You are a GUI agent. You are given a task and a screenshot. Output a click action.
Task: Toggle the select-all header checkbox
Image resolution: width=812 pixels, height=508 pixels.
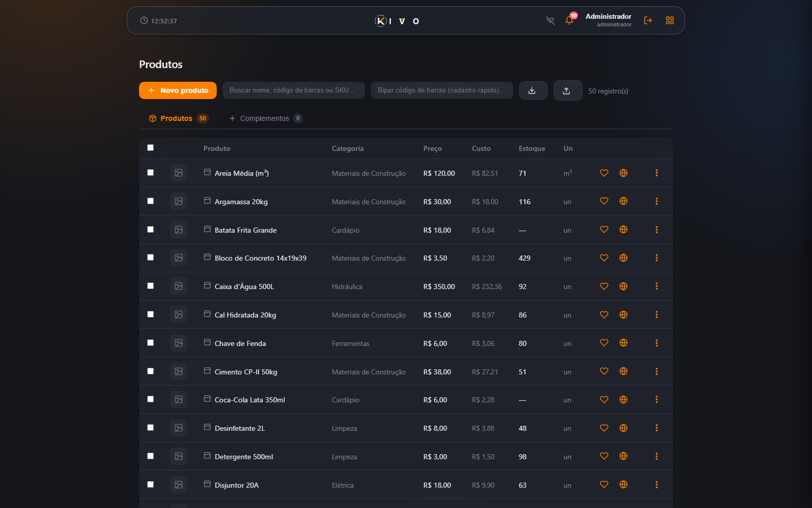150,148
